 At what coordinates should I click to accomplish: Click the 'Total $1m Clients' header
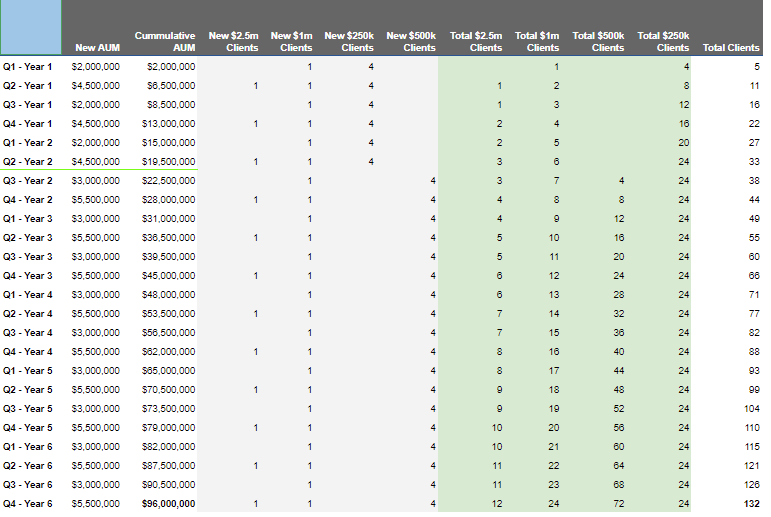click(x=537, y=42)
